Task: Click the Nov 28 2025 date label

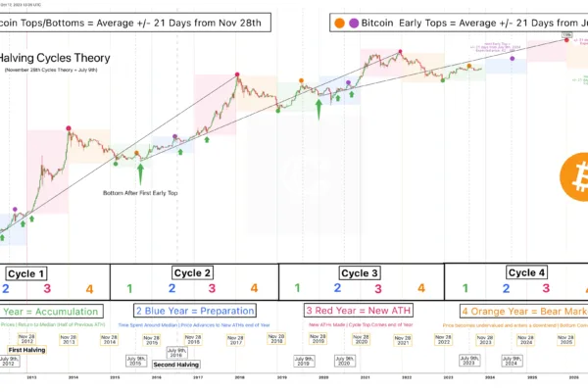Action: [x=566, y=340]
